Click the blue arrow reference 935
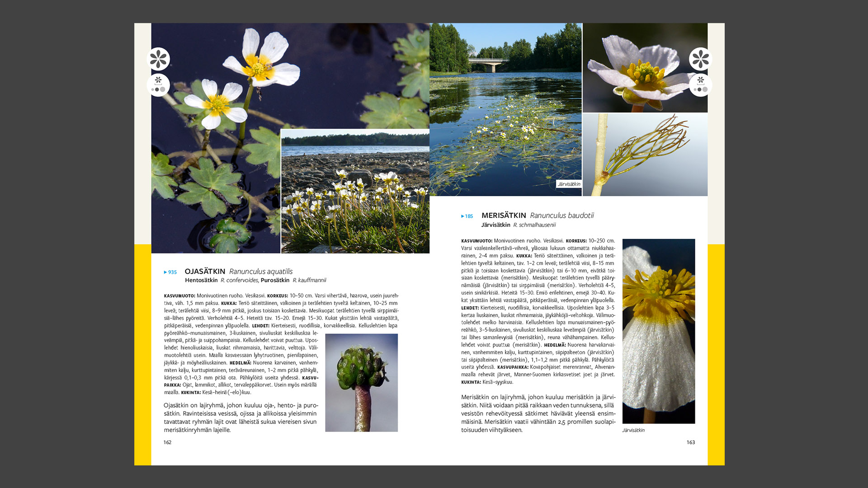Image resolution: width=868 pixels, height=488 pixels. (170, 272)
